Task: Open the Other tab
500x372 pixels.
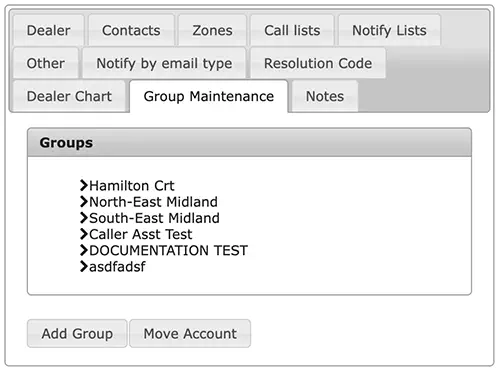Action: click(46, 63)
